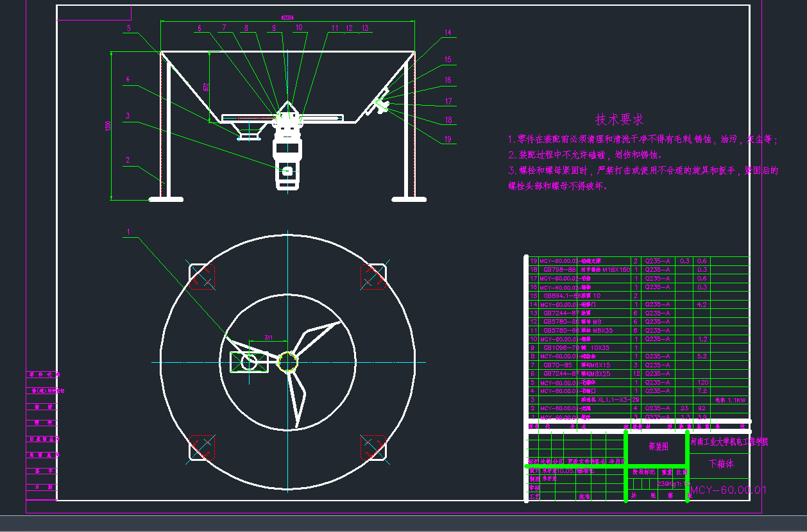This screenshot has height=532, width=807.
Task: Select the lower-right red dashed foot pad
Action: (373, 447)
